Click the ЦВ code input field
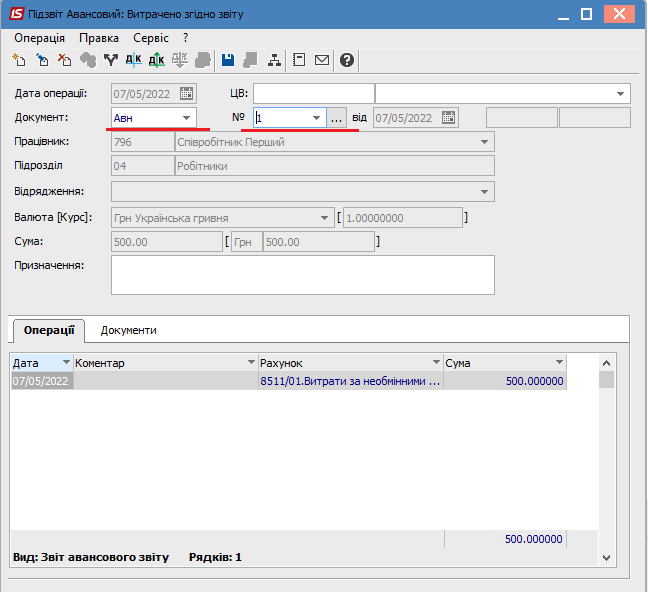This screenshot has width=648, height=592. point(314,94)
